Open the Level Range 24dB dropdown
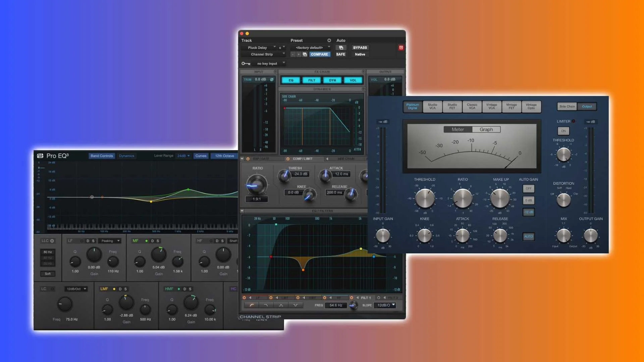The width and height of the screenshot is (644, 362). pyautogui.click(x=183, y=156)
